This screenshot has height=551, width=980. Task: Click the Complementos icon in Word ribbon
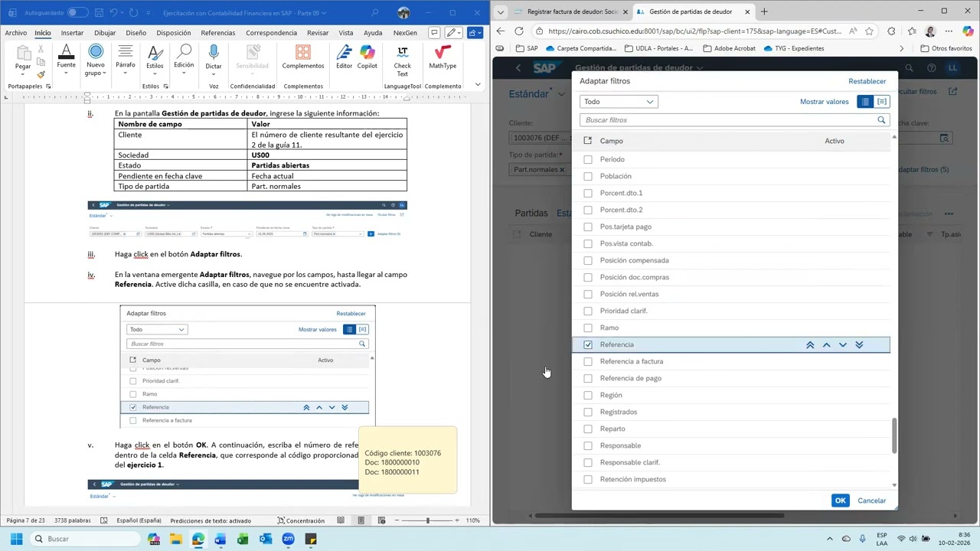click(x=303, y=57)
